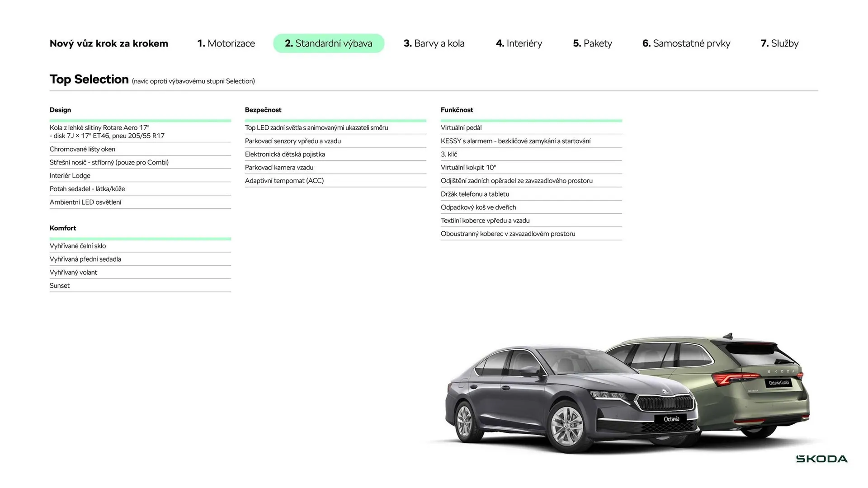Image resolution: width=868 pixels, height=488 pixels.
Task: Switch to the 4. Interiéry tab
Action: point(519,43)
